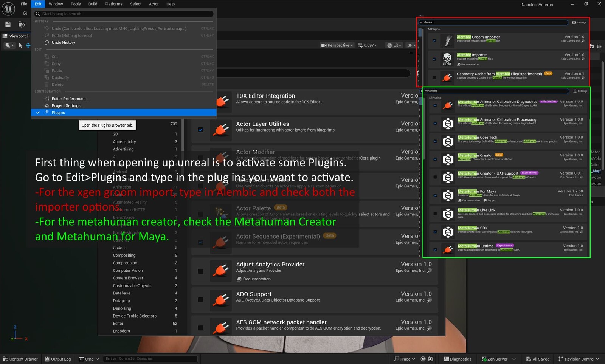The image size is (605, 364).
Task: Click the browse content folder-search icon
Action: click(x=22, y=25)
